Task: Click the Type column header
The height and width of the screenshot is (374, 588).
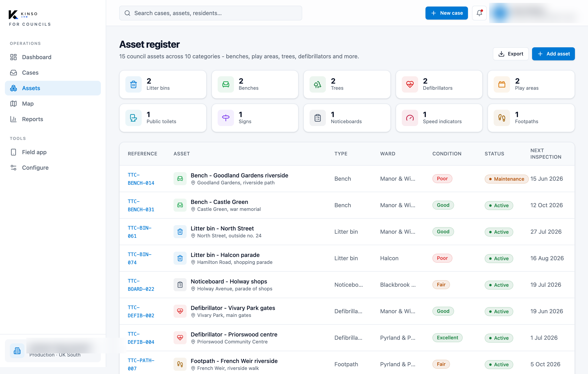Action: pos(341,154)
